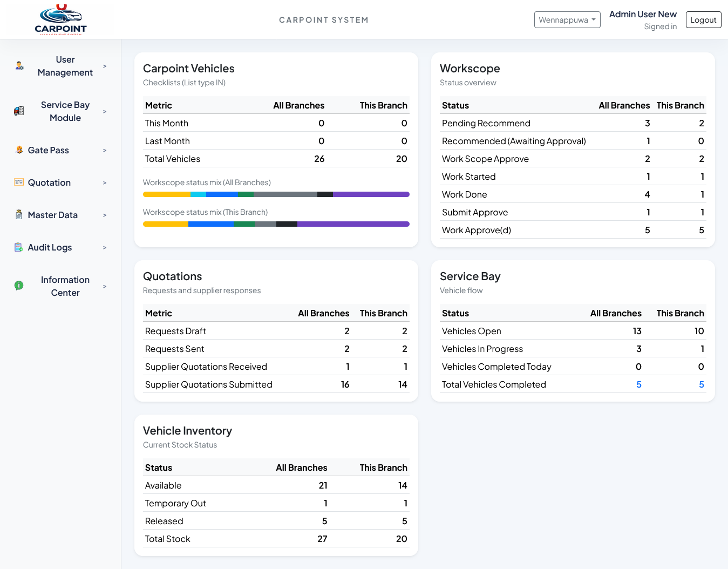Click the Audit Logs icon

(x=19, y=247)
